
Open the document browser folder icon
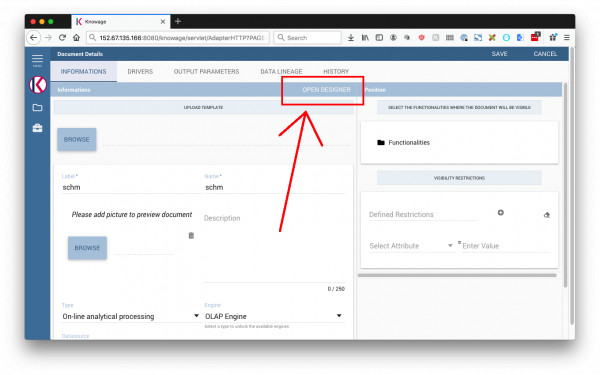pos(37,108)
